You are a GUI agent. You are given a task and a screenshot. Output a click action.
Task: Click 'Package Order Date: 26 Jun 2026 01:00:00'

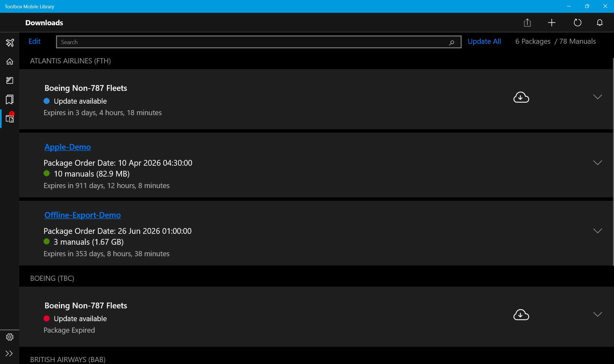pos(117,231)
